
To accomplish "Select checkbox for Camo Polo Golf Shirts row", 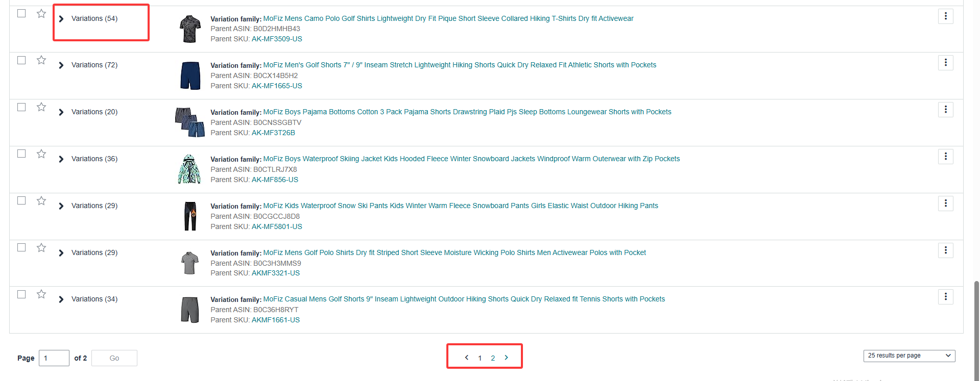I will 21,13.
